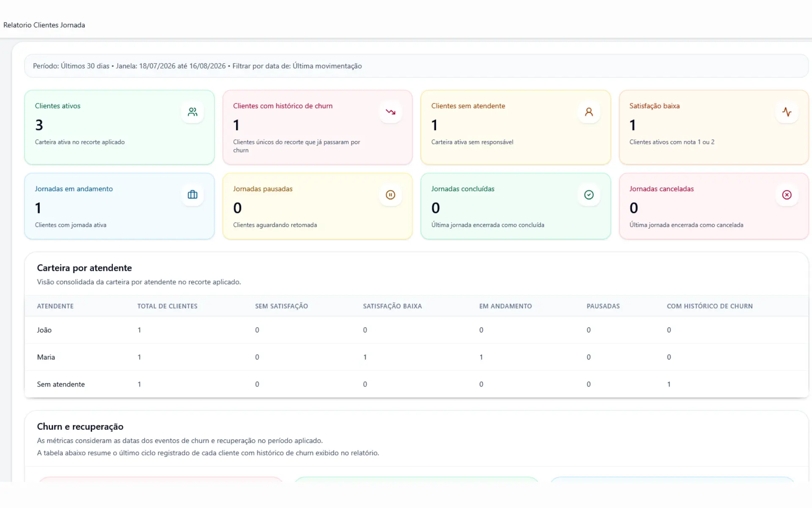Image resolution: width=812 pixels, height=508 pixels.
Task: Click the 'Clientes sem atendente' card title
Action: [x=468, y=106]
